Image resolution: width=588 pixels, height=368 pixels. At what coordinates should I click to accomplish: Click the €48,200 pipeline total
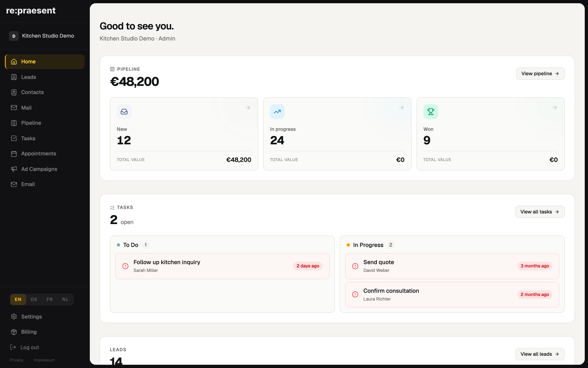(x=134, y=82)
